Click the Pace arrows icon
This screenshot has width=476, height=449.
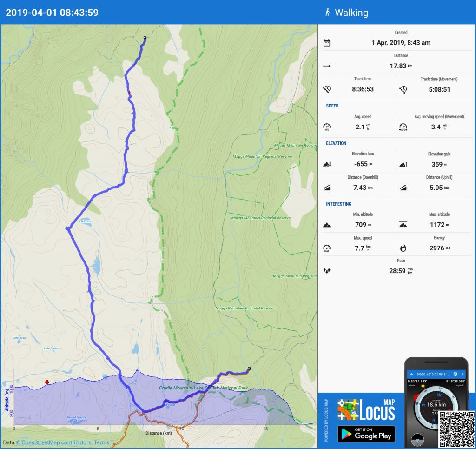click(327, 271)
